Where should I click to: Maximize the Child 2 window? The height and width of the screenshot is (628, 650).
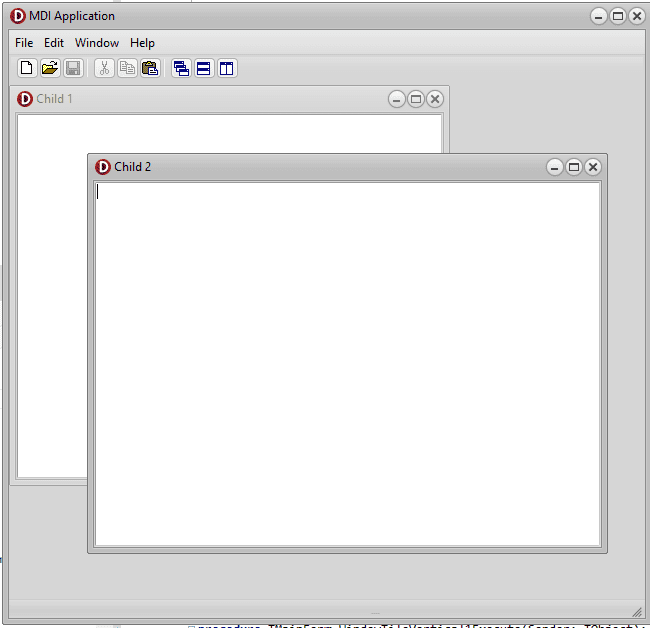[x=574, y=167]
